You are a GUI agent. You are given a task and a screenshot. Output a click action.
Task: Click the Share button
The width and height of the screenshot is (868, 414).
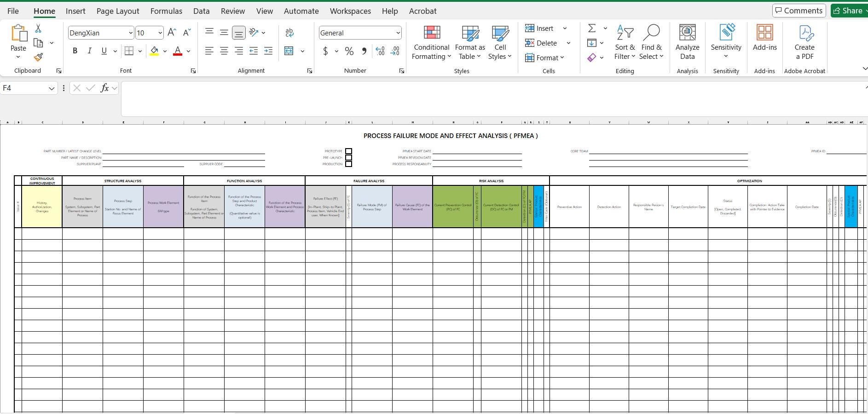pyautogui.click(x=849, y=11)
